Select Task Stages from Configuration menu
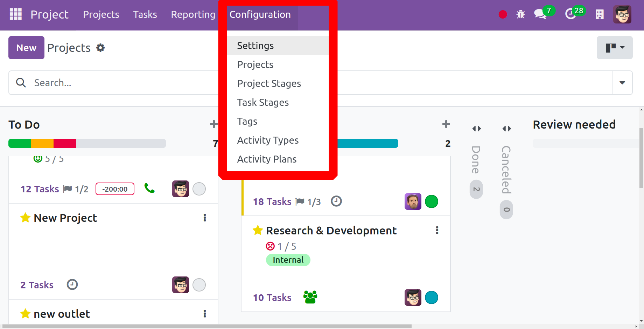644x329 pixels. tap(263, 102)
